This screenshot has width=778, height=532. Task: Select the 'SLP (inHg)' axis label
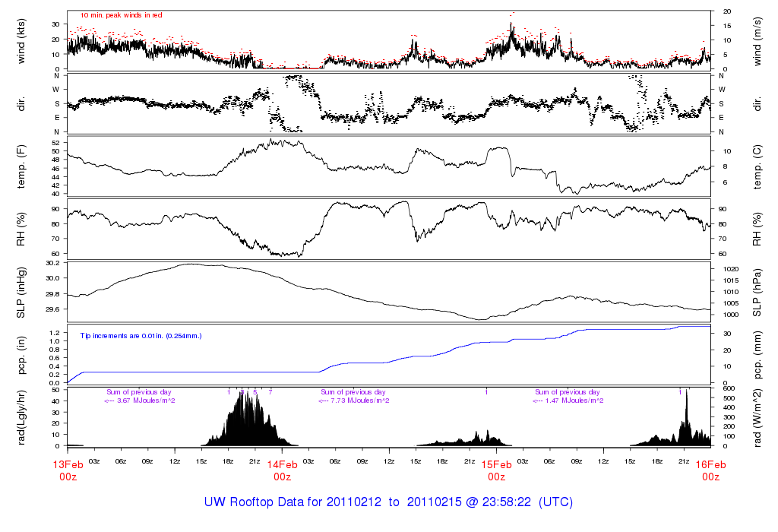tap(21, 293)
